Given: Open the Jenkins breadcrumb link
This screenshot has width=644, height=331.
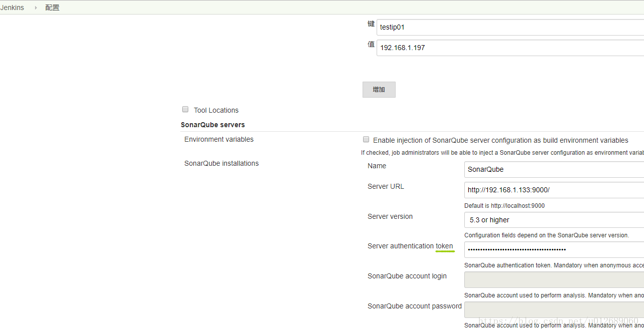Looking at the screenshot, I should [12, 8].
